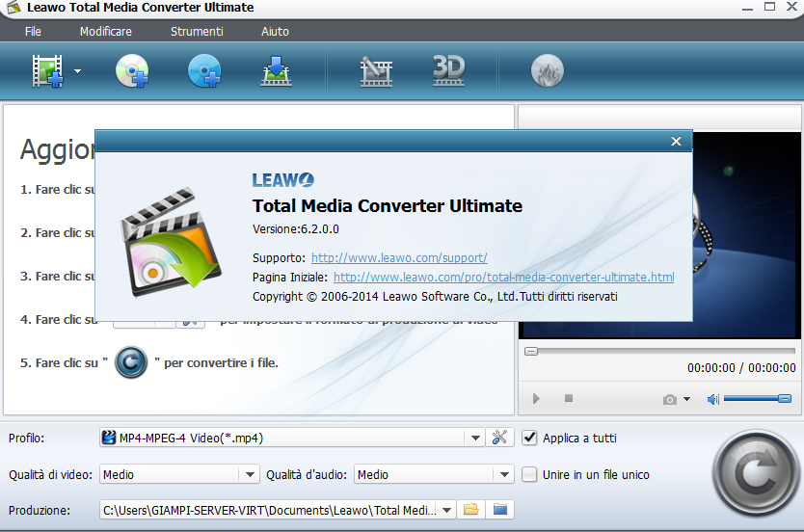The image size is (804, 532).
Task: Open profile settings scissors-tool icon
Action: pyautogui.click(x=499, y=438)
